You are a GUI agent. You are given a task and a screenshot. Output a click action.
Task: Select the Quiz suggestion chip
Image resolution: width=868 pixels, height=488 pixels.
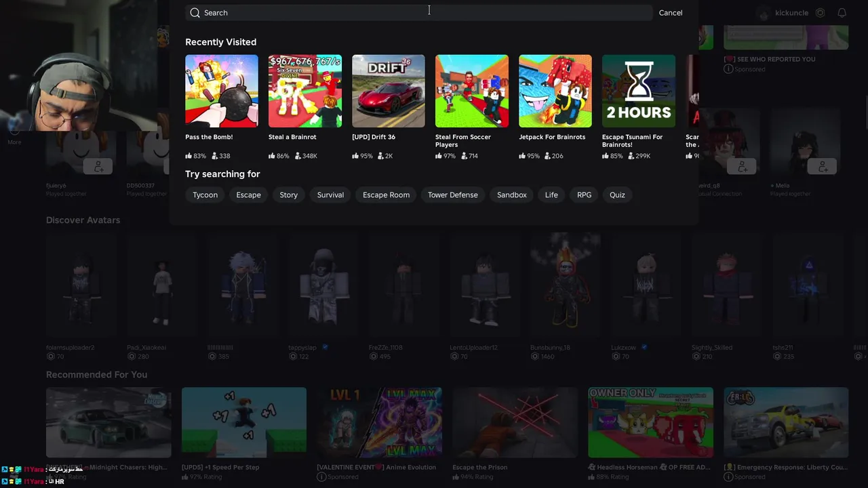pos(617,195)
